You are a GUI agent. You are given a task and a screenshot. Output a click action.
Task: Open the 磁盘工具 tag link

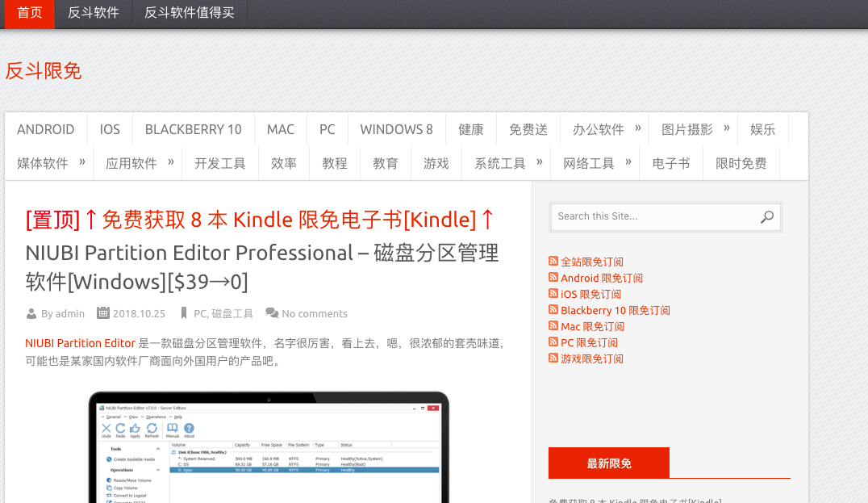[x=232, y=313]
